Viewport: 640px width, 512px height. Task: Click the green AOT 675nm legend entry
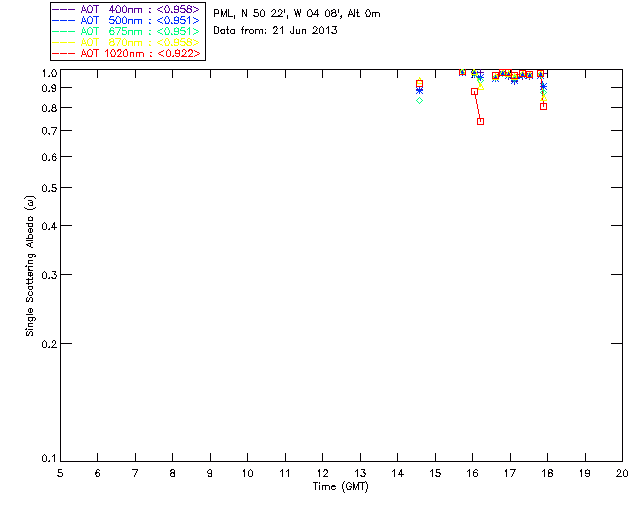pos(126,31)
